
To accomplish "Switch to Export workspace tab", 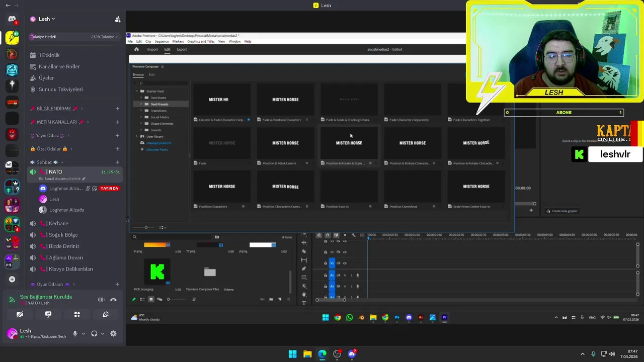I will click(182, 49).
